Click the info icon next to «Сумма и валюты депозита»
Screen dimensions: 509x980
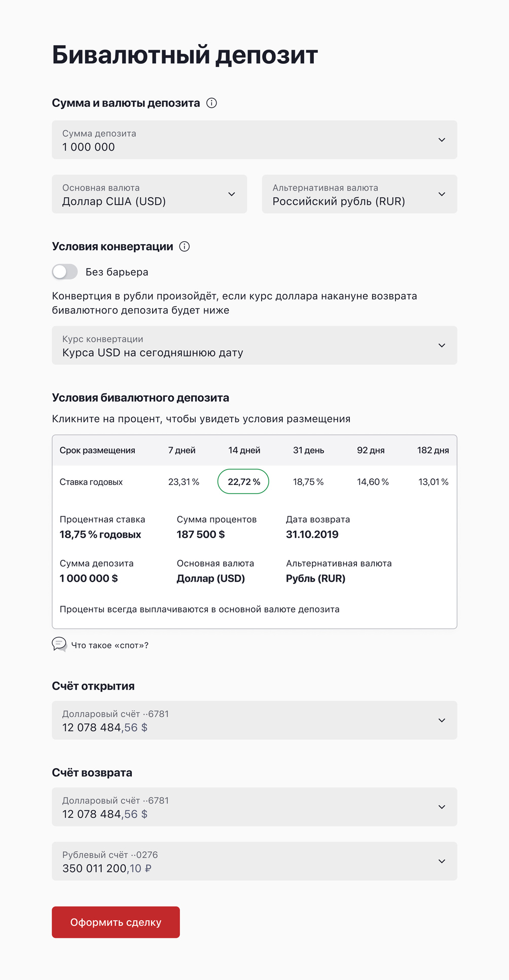tap(212, 103)
